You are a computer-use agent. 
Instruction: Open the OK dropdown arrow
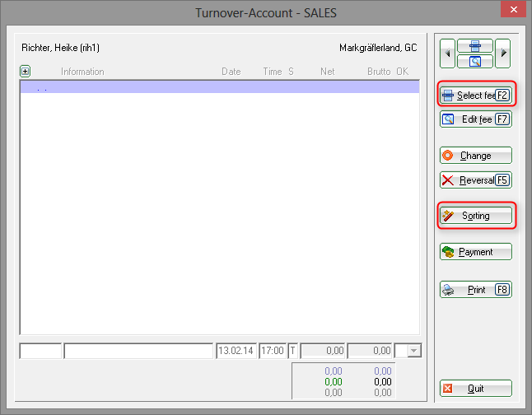[414, 351]
